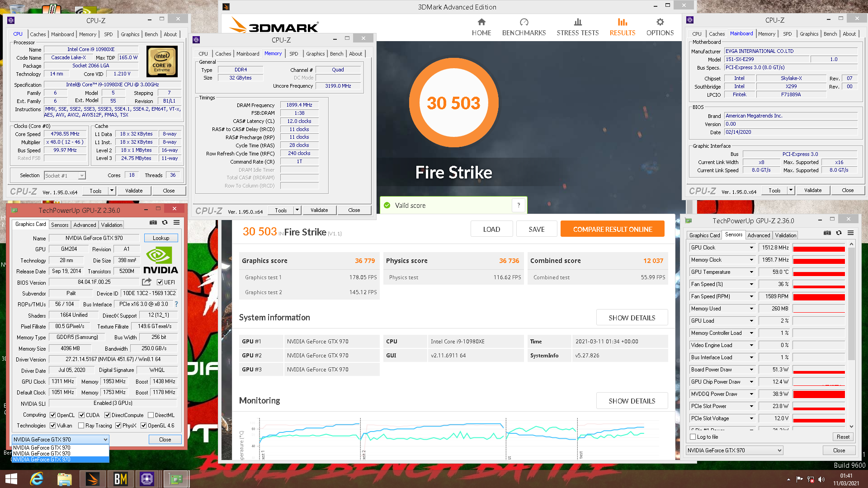This screenshot has height=488, width=868.
Task: Click Lookup button in GPU-Z
Action: pos(161,238)
